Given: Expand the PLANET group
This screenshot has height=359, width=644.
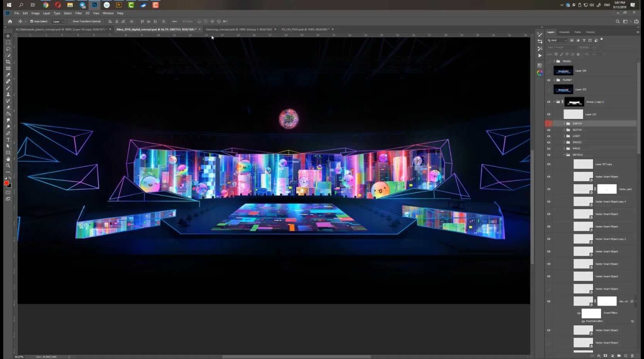Looking at the screenshot, I should click(554, 80).
